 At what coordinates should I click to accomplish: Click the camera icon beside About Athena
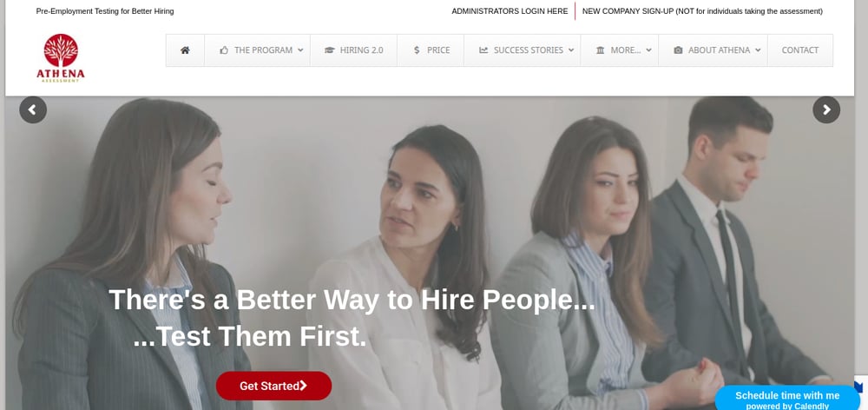[678, 50]
